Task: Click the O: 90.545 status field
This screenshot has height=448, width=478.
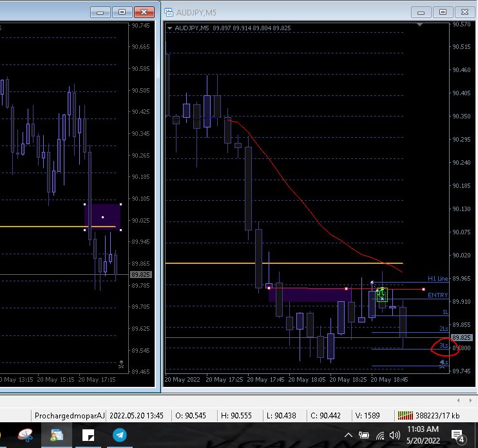Action: coord(191,416)
